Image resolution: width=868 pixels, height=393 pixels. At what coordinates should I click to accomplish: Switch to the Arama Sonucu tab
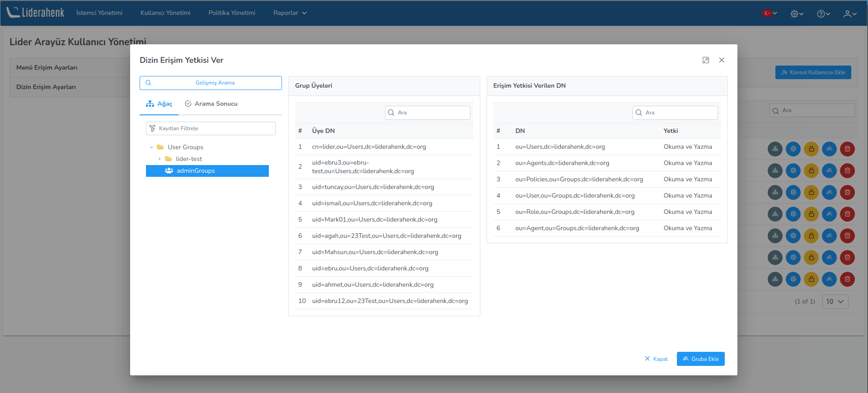(211, 104)
